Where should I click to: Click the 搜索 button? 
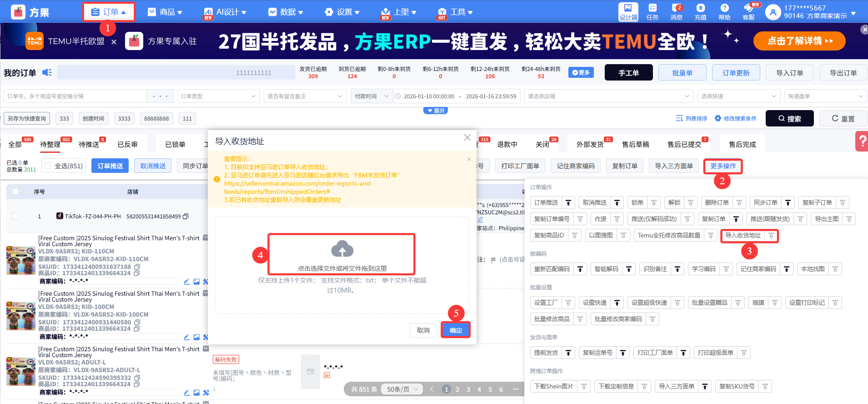tap(790, 118)
